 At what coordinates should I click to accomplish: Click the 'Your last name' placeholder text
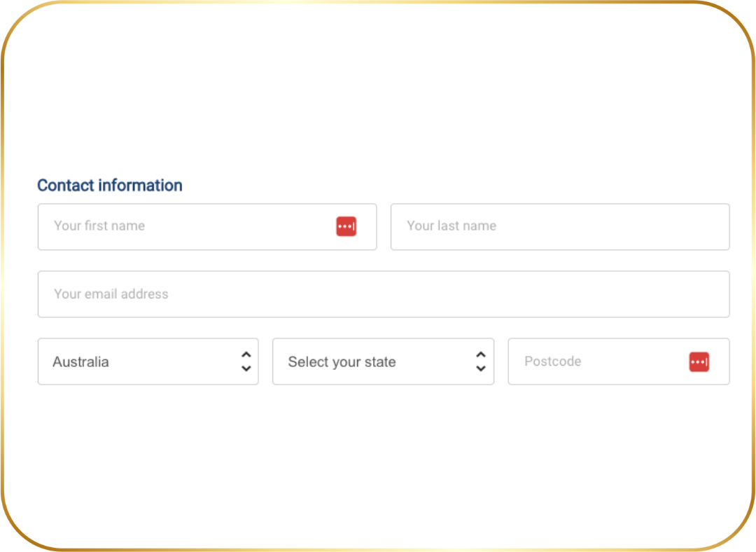pos(451,226)
